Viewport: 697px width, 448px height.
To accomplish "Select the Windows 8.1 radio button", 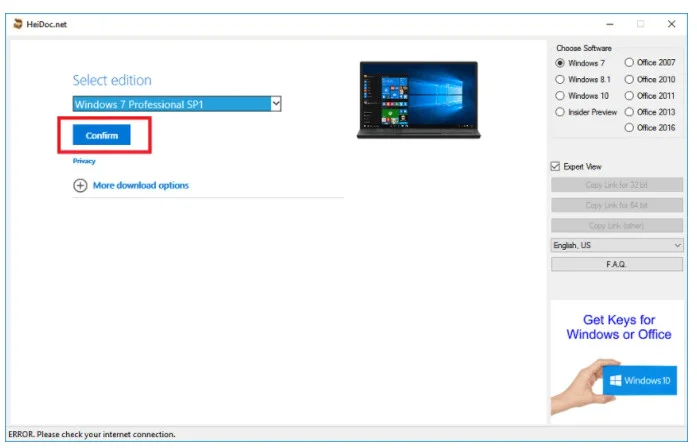I will pos(560,80).
